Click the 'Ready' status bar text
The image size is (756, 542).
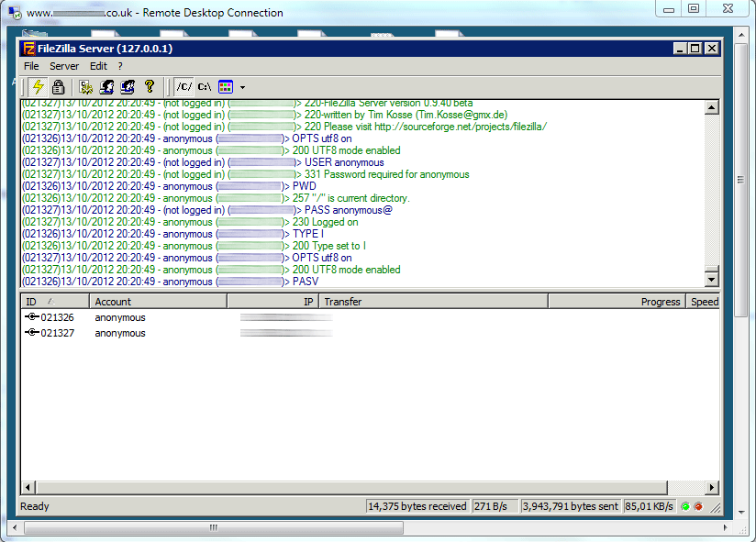35,506
